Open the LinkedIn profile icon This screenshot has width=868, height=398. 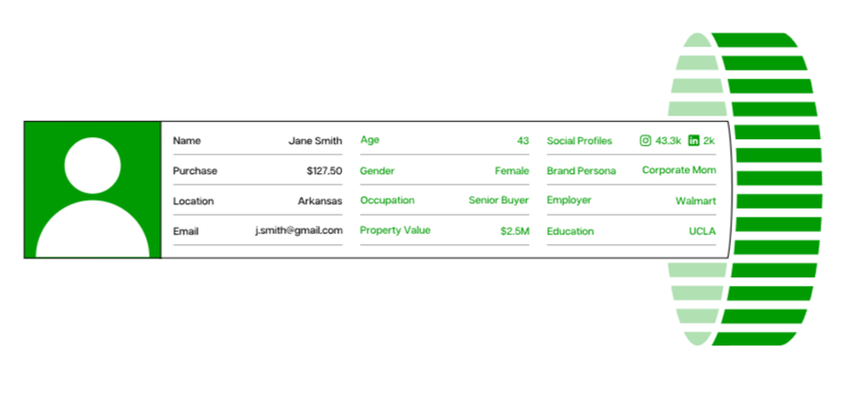(x=694, y=141)
